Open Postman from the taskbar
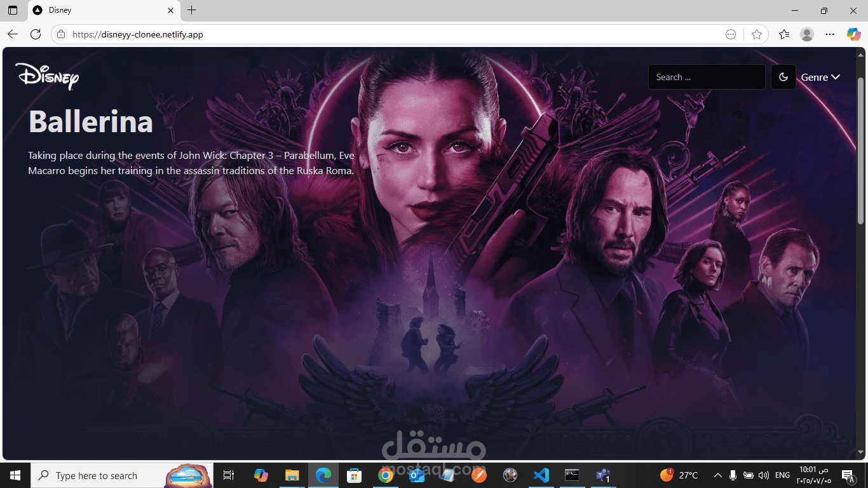The image size is (868, 488). click(478, 475)
